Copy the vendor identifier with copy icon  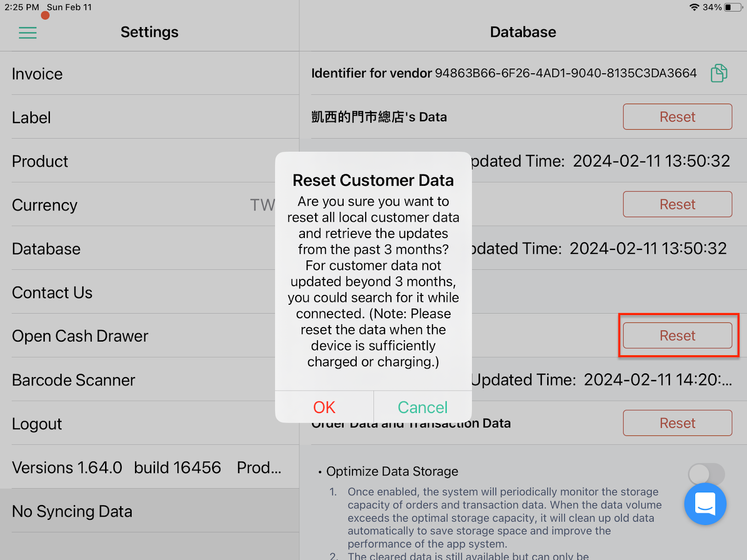pyautogui.click(x=719, y=73)
